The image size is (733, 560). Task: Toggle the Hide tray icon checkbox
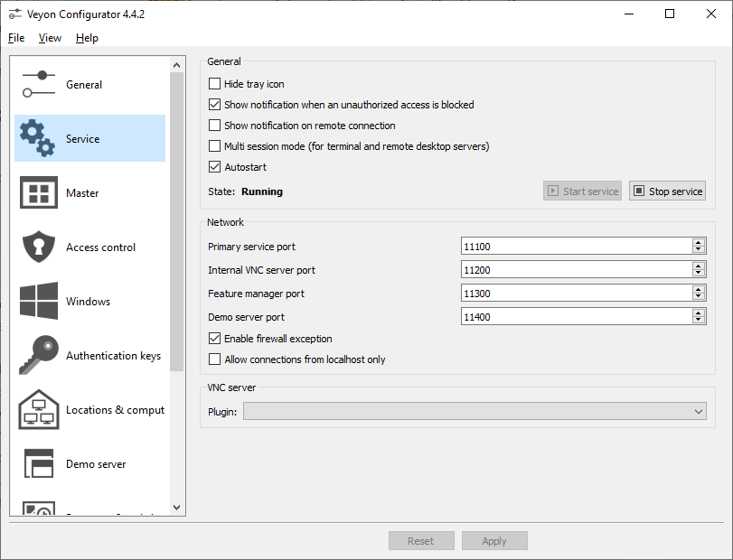point(214,84)
